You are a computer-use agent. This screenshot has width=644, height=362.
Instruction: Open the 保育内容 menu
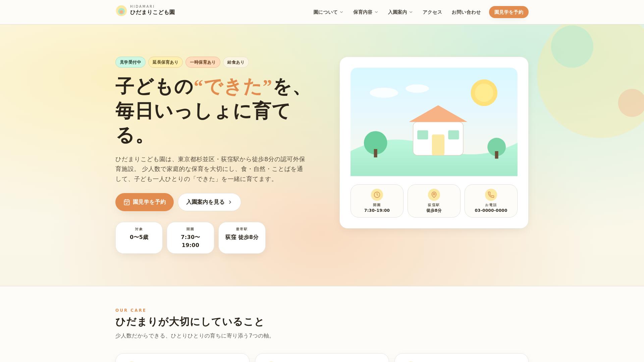(x=366, y=12)
